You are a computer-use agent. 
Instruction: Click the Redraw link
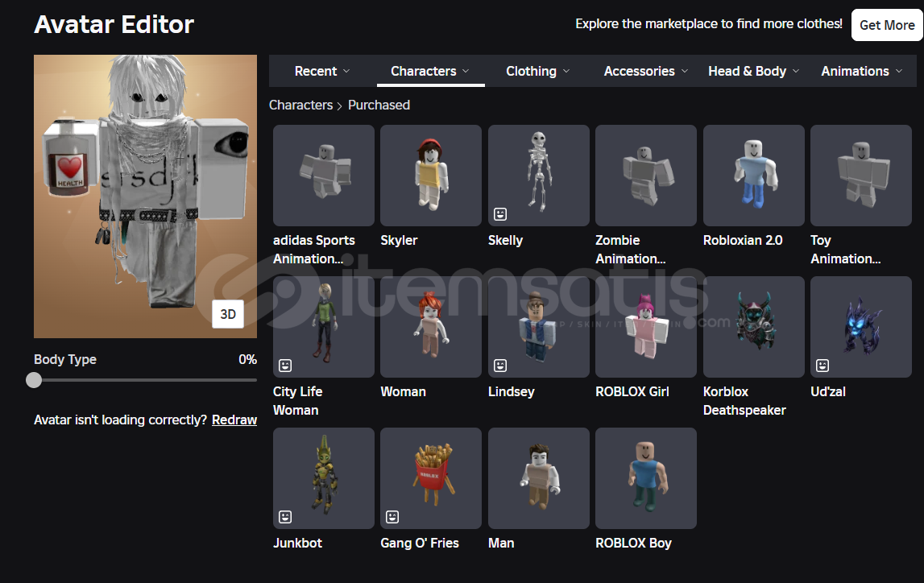234,420
